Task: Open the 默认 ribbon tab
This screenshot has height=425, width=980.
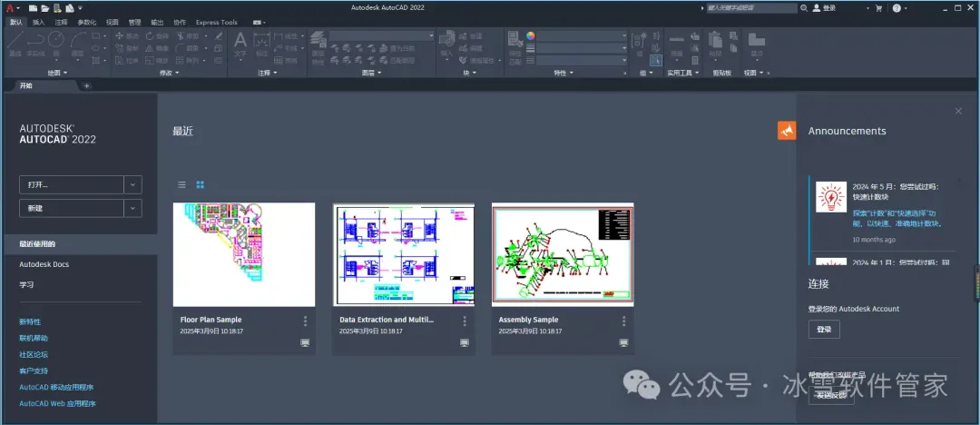Action: point(16,22)
